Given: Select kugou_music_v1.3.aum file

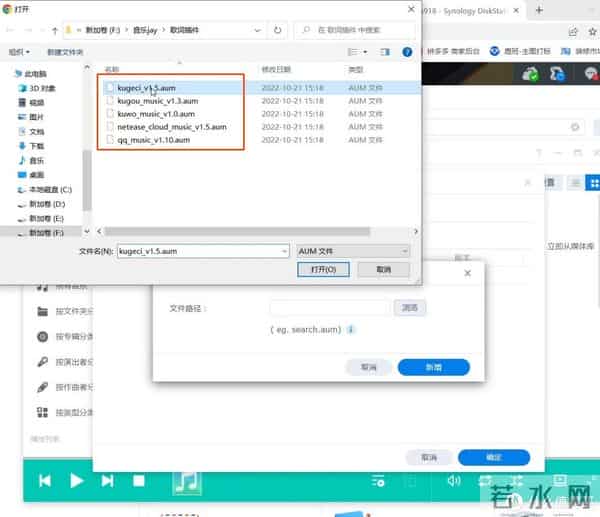Looking at the screenshot, I should tap(158, 101).
